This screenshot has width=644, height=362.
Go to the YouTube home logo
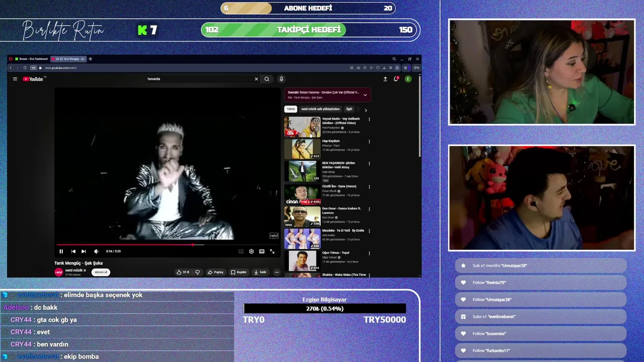34,79
